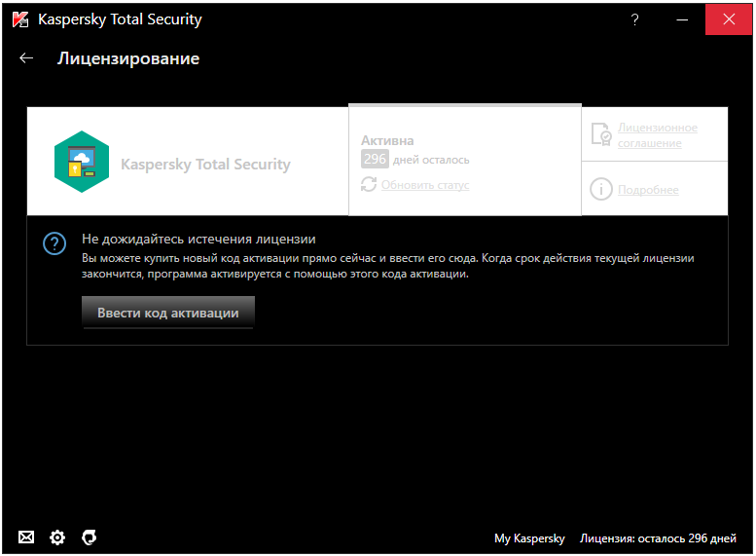Open the Подробнее link
The height and width of the screenshot is (556, 756).
[x=648, y=190]
